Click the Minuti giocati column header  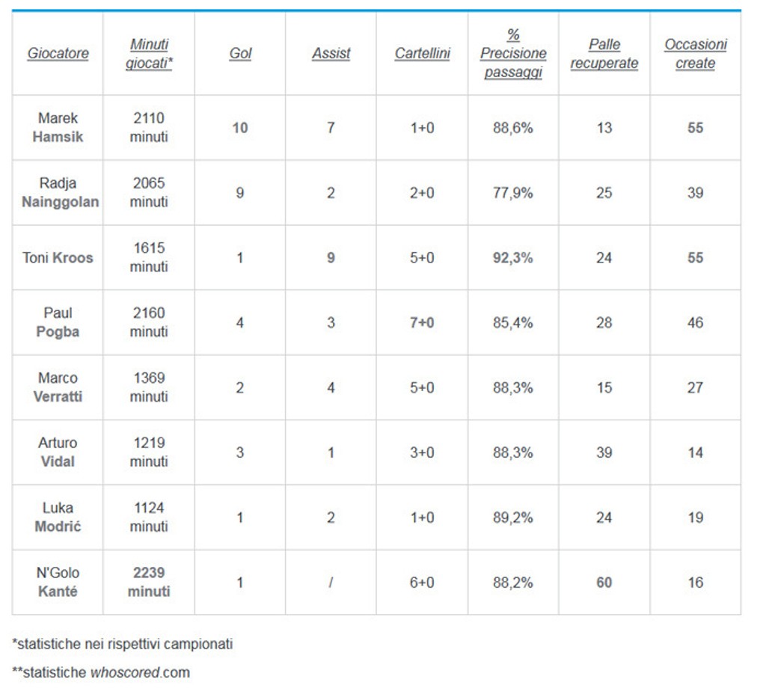(x=149, y=54)
